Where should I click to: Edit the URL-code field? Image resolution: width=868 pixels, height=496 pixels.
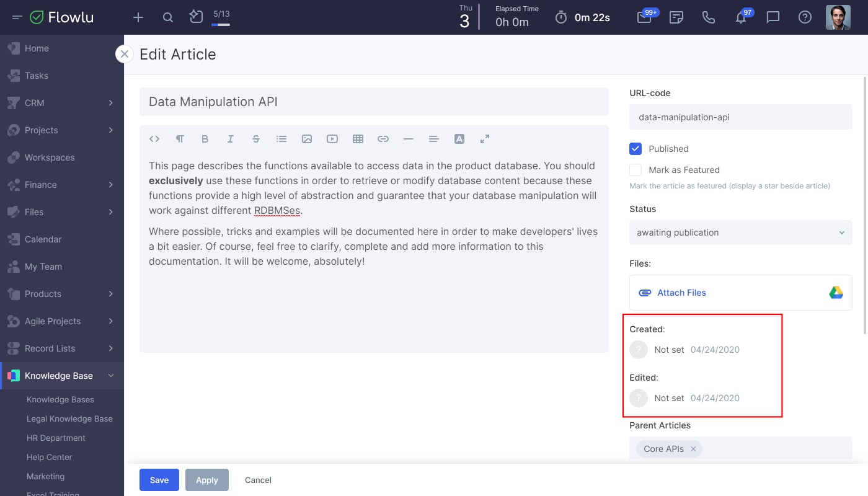pyautogui.click(x=741, y=117)
